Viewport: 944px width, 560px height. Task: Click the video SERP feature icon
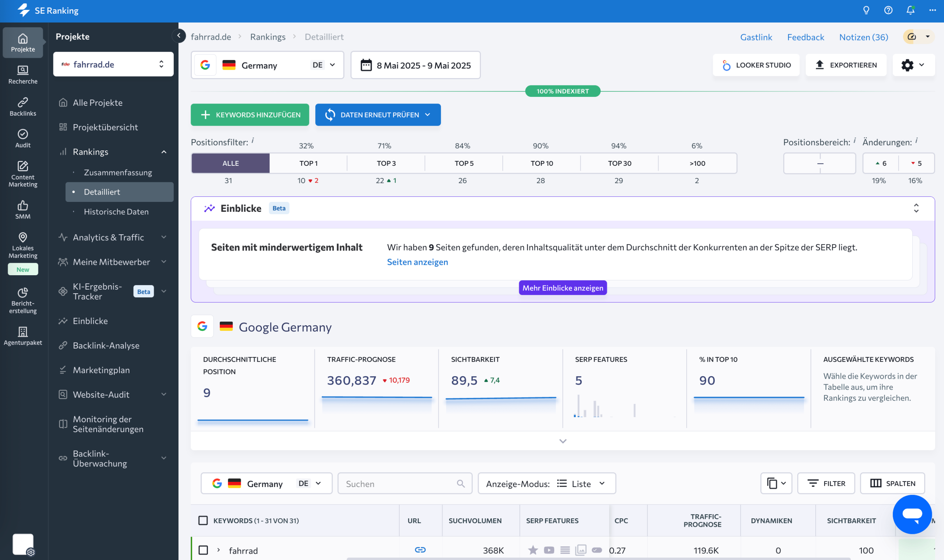click(549, 550)
